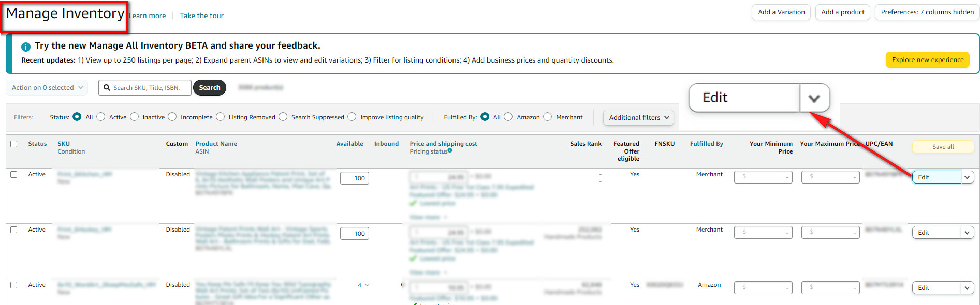Screen dimensions: 980x305
Task: Tick the checkbox of the Amazon-fulfilled row
Action: point(14,285)
